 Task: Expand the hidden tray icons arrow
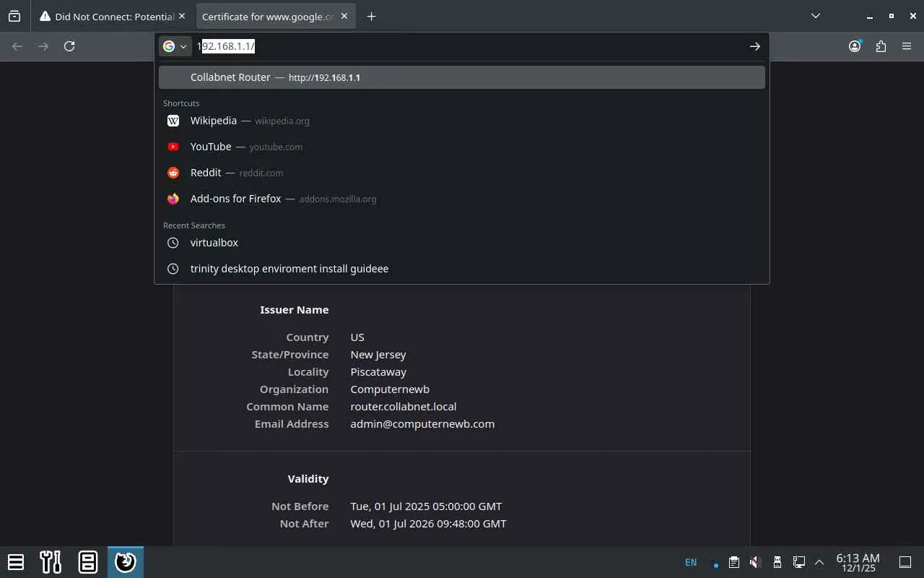[x=819, y=562]
